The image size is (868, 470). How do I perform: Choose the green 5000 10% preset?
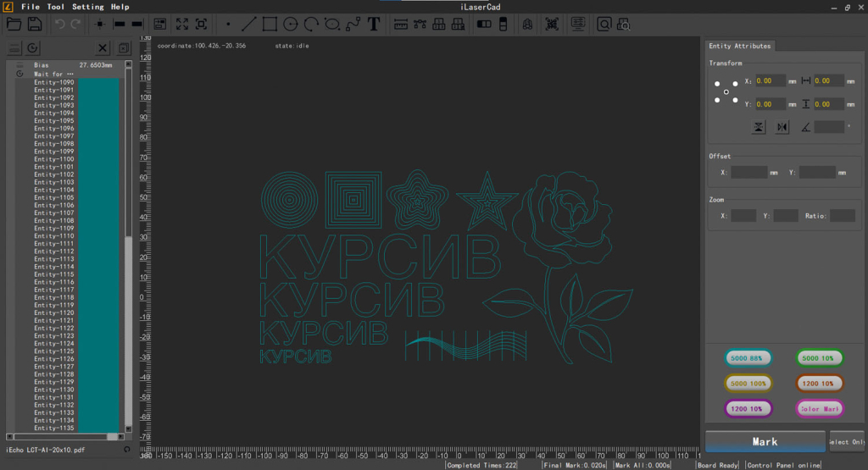(x=820, y=357)
